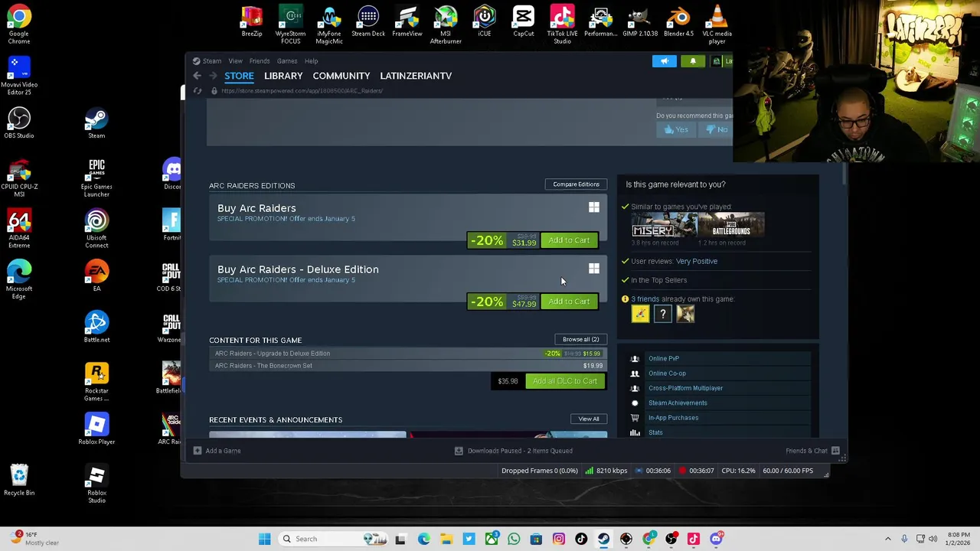Viewport: 980px width, 551px height.
Task: Click the Windows Start button
Action: point(264,539)
